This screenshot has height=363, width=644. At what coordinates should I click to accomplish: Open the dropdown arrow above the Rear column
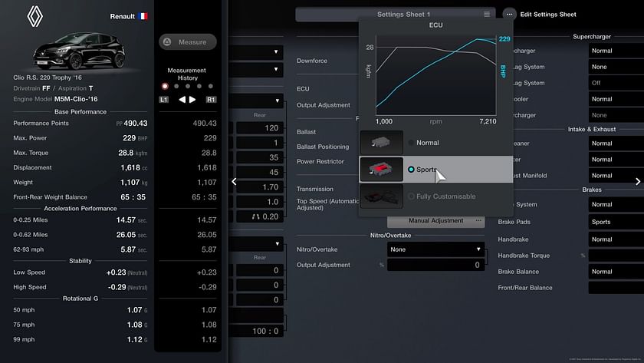[278, 101]
